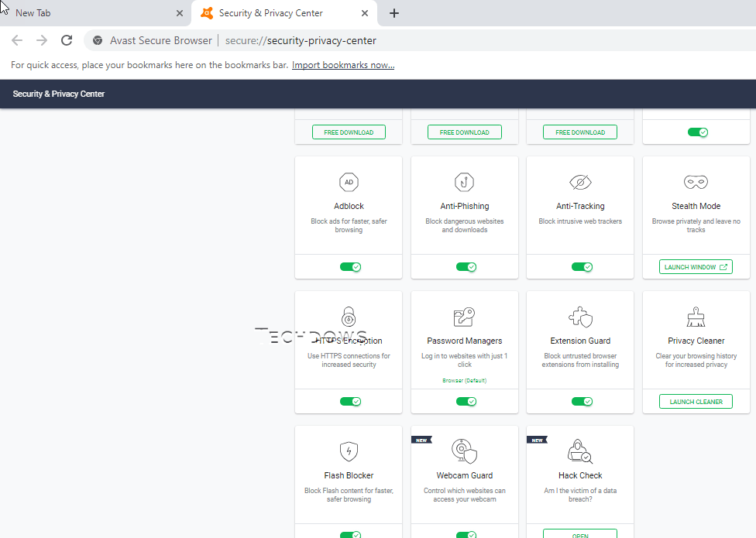
Task: Launch Stealth Mode window
Action: point(696,267)
